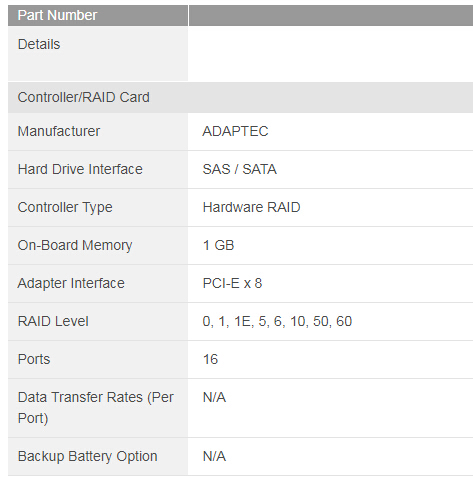Click the PCI-E x 8 value
473x482 pixels.
tap(232, 283)
